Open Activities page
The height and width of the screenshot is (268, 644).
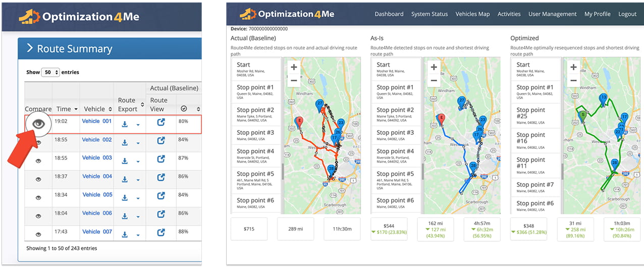point(509,14)
